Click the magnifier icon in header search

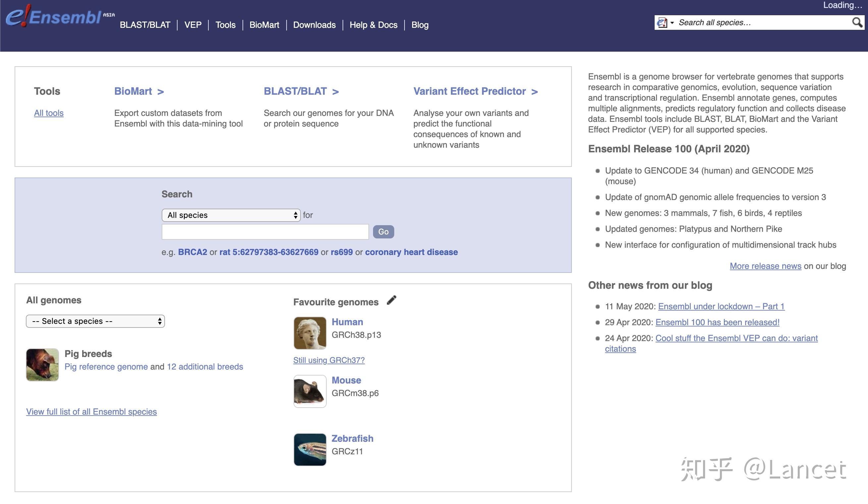click(857, 23)
